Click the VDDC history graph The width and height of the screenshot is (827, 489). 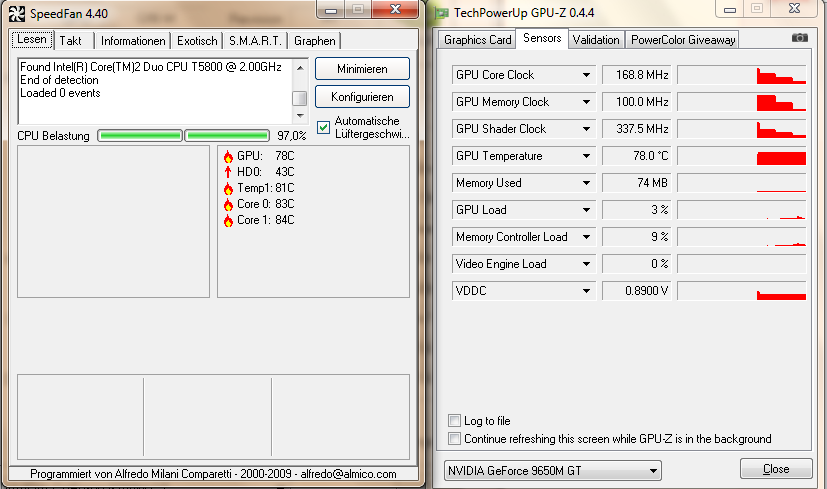coord(742,291)
